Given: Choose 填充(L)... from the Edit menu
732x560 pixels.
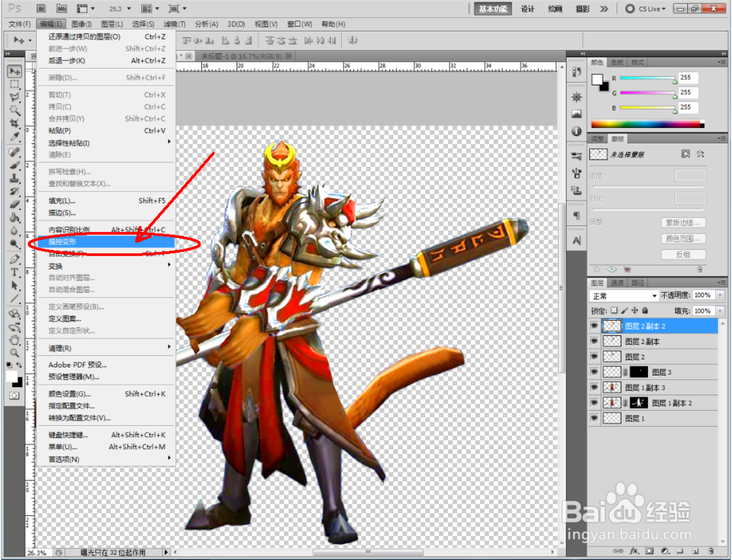Looking at the screenshot, I should 105,201.
